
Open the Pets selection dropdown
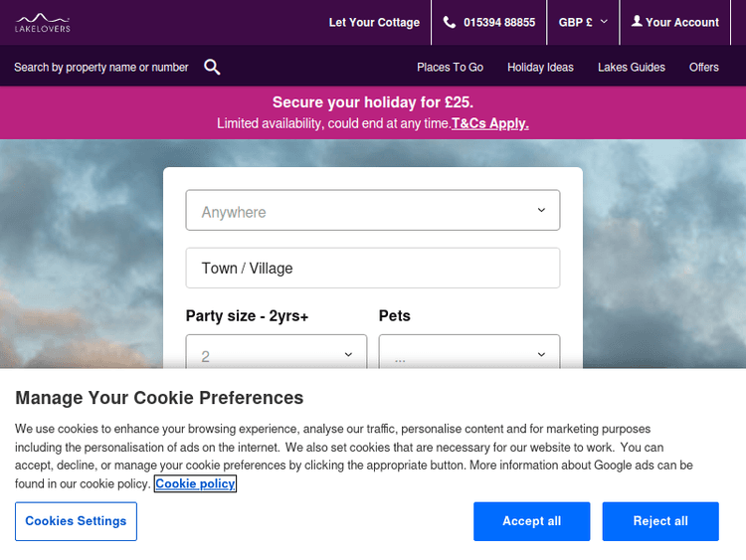click(468, 355)
